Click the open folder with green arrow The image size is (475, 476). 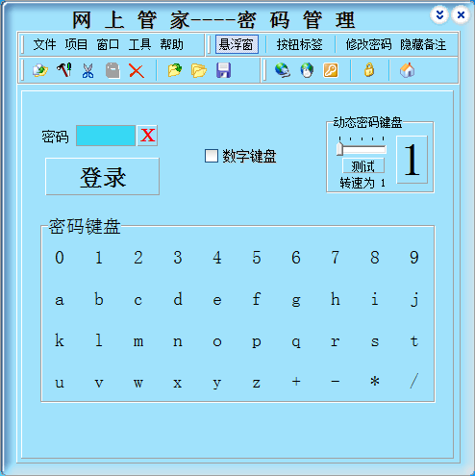175,70
